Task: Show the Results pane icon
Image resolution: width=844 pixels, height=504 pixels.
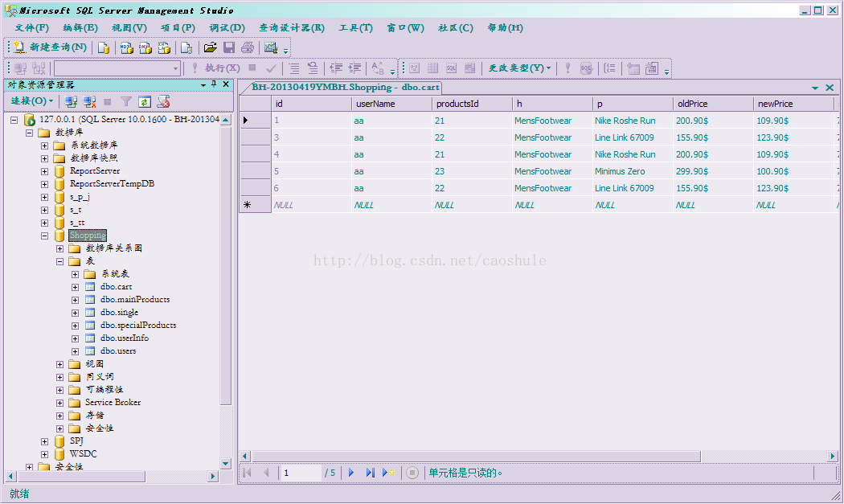Action: pos(470,68)
